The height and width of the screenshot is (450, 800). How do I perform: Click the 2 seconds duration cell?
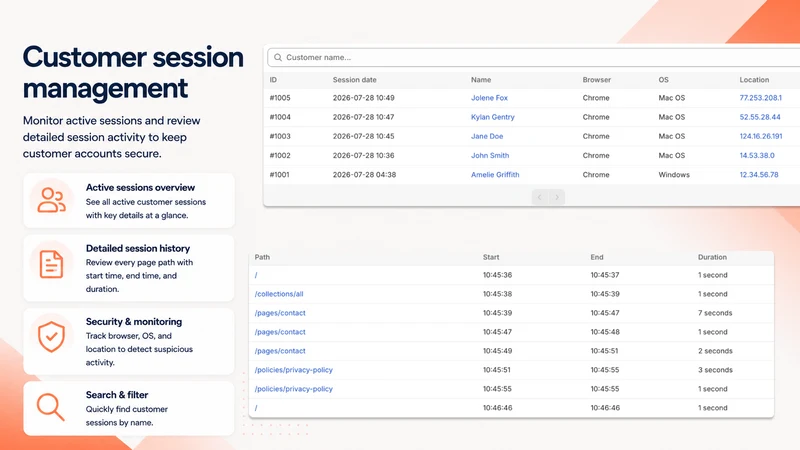pos(715,351)
